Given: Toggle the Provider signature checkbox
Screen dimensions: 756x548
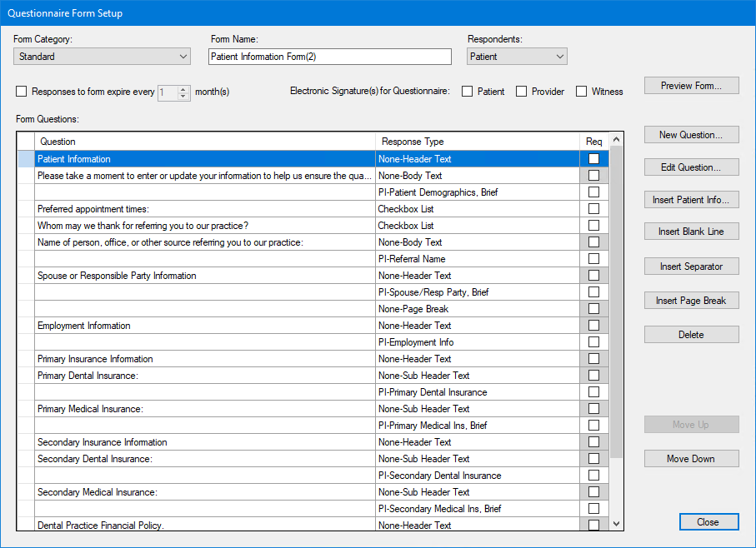Looking at the screenshot, I should [x=522, y=92].
